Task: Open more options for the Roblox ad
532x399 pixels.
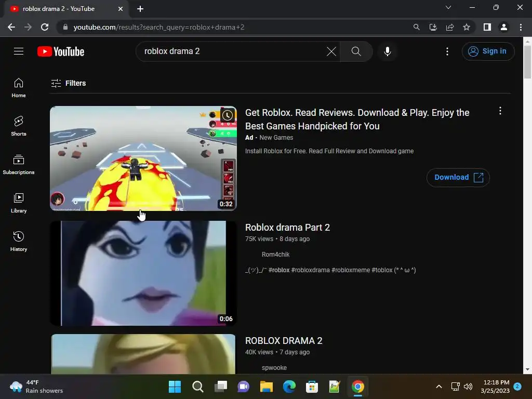Action: [x=500, y=111]
